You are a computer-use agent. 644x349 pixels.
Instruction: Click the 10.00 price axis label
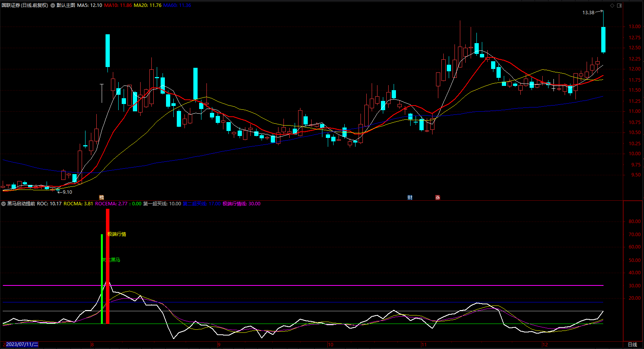click(x=635, y=154)
